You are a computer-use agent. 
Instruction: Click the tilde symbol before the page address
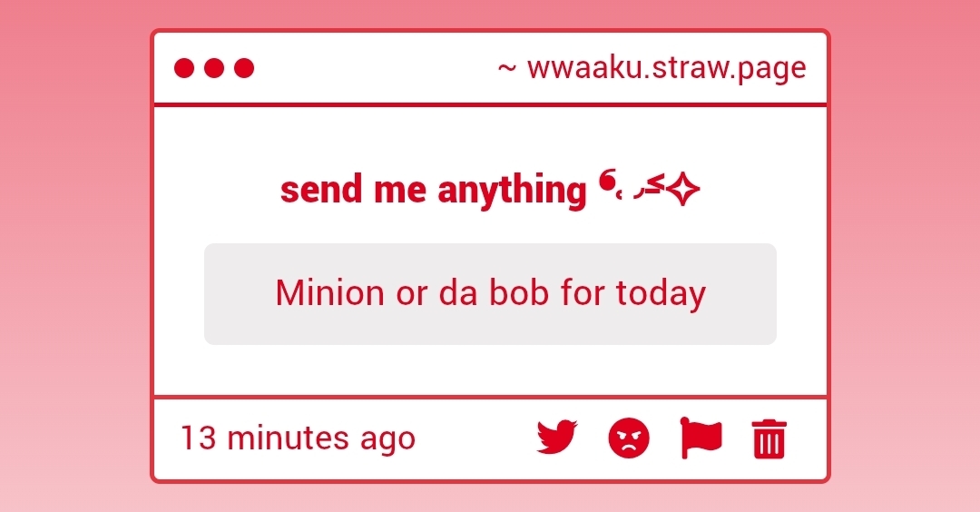point(507,69)
